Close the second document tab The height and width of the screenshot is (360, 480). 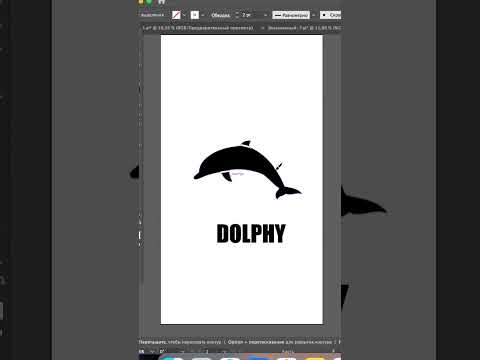263,28
